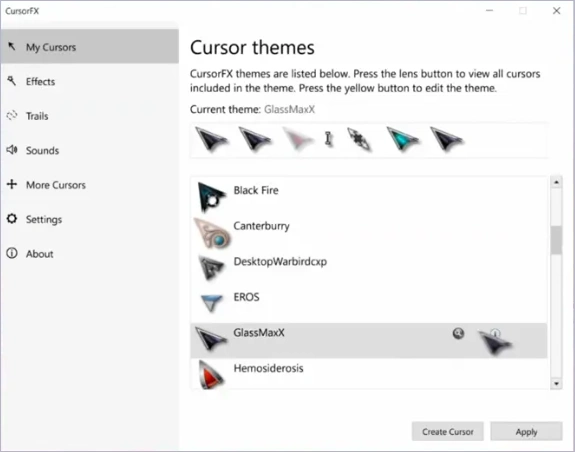Click the I-beam text cursor preview

click(x=329, y=139)
